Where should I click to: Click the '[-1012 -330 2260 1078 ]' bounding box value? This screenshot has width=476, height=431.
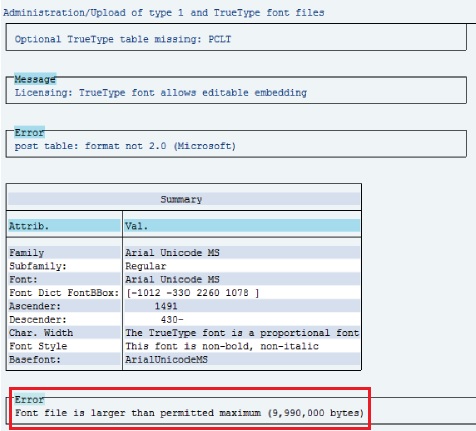(193, 293)
